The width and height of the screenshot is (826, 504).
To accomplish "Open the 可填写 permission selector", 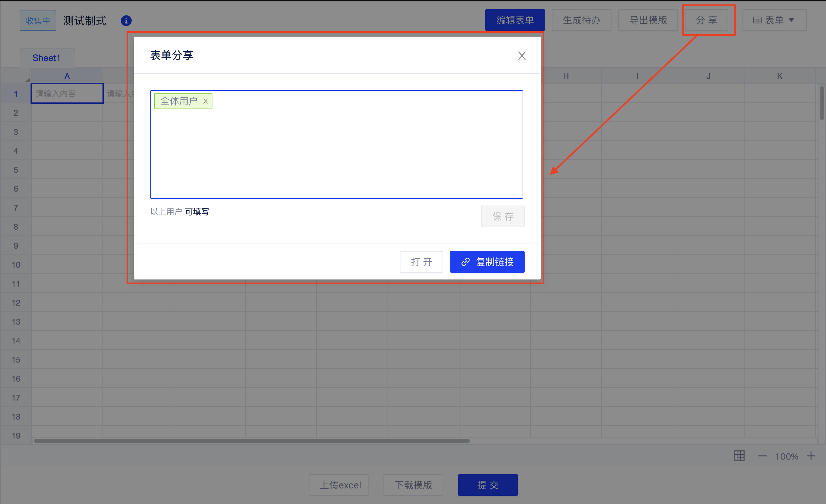I will (197, 211).
